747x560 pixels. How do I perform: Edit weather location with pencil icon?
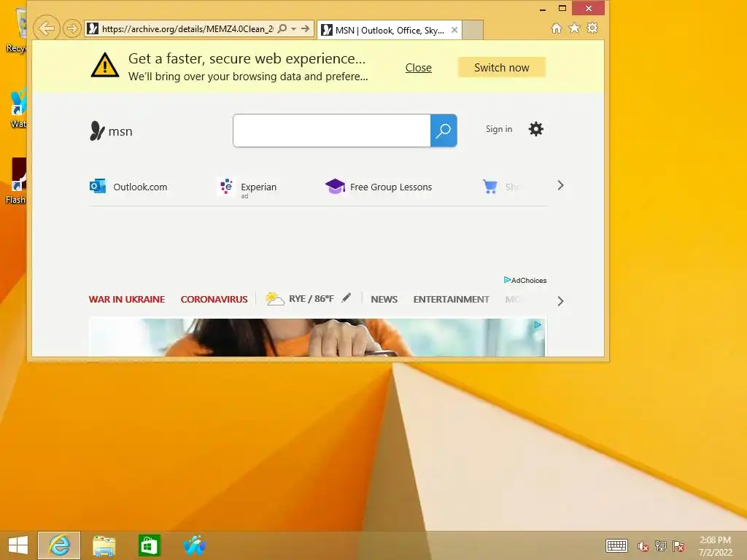[347, 297]
